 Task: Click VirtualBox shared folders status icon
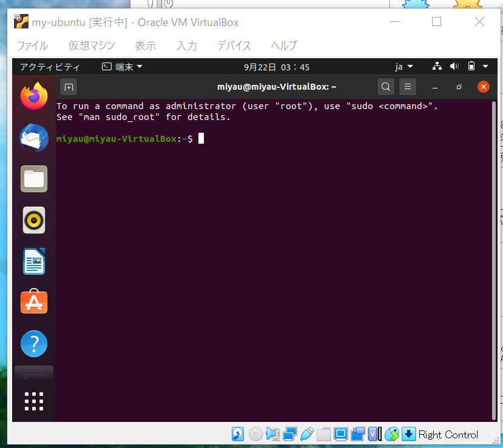(323, 435)
